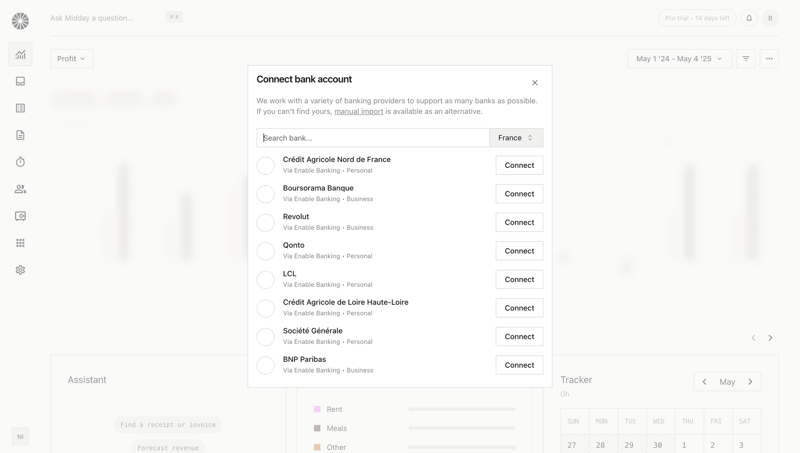
Task: Open the Apps grid sidebar icon
Action: point(20,243)
